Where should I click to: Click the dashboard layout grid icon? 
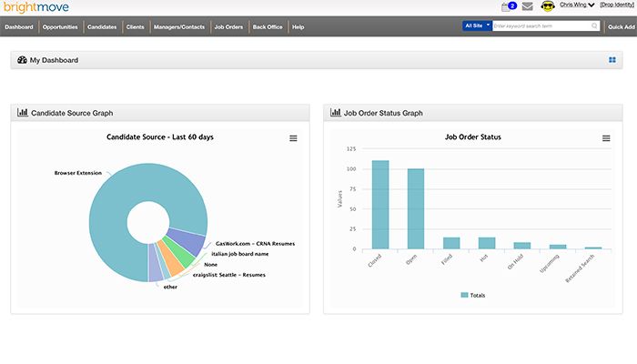point(612,60)
